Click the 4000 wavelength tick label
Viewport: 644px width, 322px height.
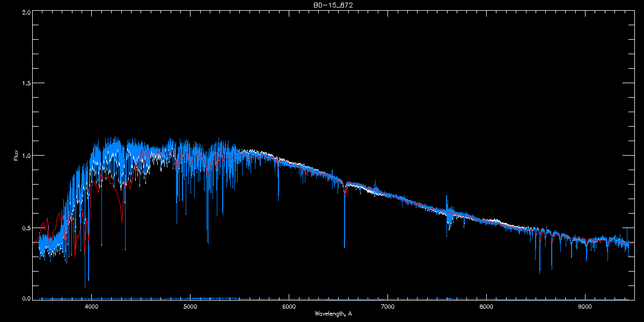coord(91,306)
